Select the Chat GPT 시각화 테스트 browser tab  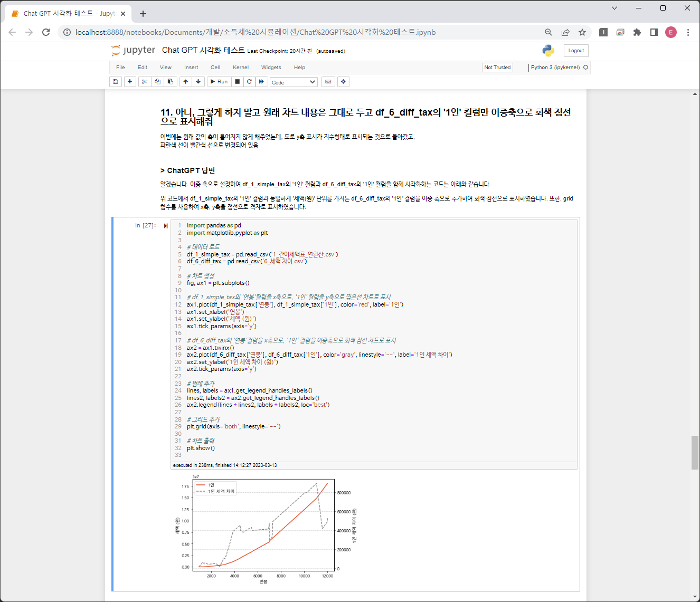pyautogui.click(x=69, y=14)
